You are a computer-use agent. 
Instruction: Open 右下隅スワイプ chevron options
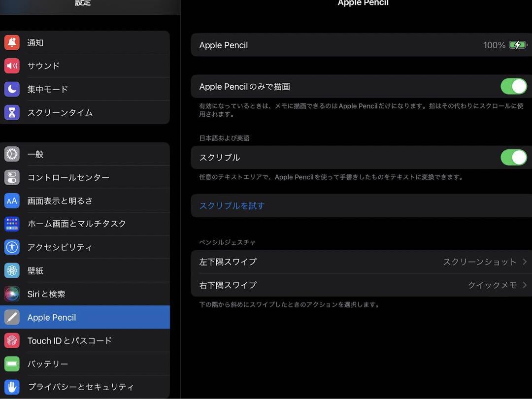[525, 285]
